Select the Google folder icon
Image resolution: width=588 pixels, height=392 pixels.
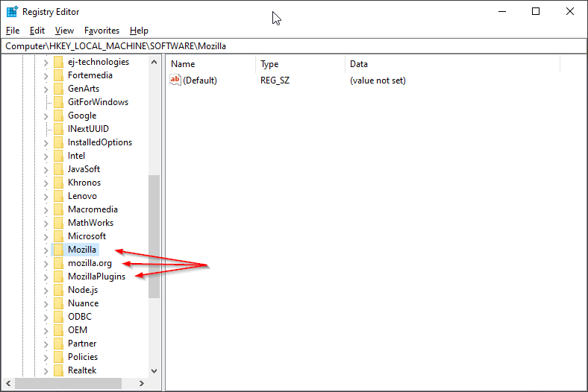point(58,116)
